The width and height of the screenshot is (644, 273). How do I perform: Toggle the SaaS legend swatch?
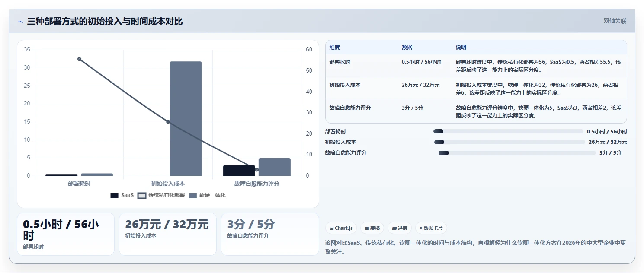pyautogui.click(x=114, y=195)
